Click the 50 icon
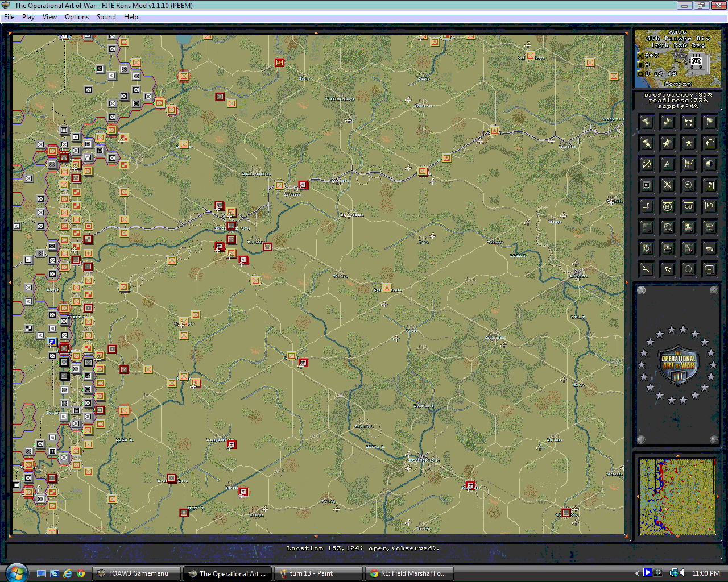 (689, 206)
